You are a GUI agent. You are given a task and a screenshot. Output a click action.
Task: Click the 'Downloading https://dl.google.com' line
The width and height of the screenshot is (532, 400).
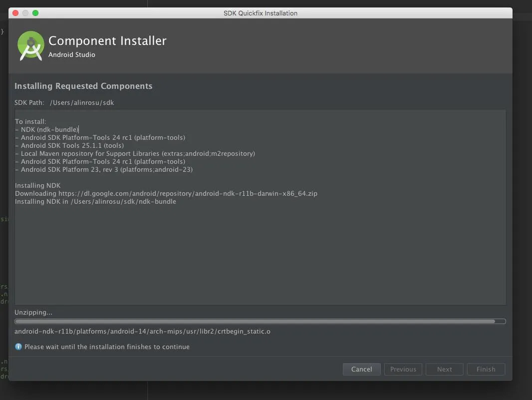[166, 194]
